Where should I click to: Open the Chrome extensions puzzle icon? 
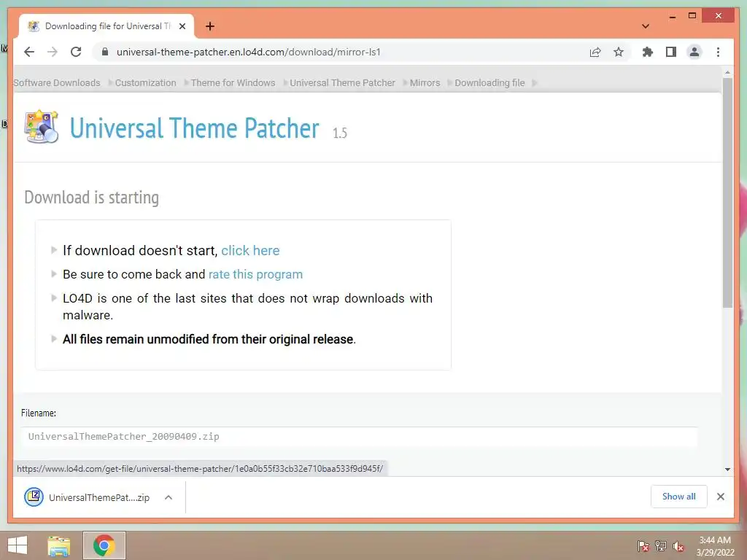[648, 52]
